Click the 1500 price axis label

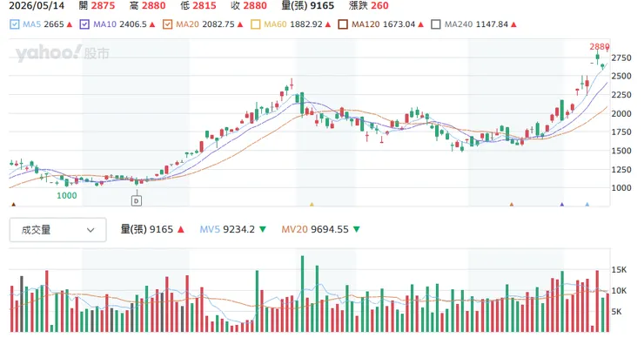(x=621, y=151)
